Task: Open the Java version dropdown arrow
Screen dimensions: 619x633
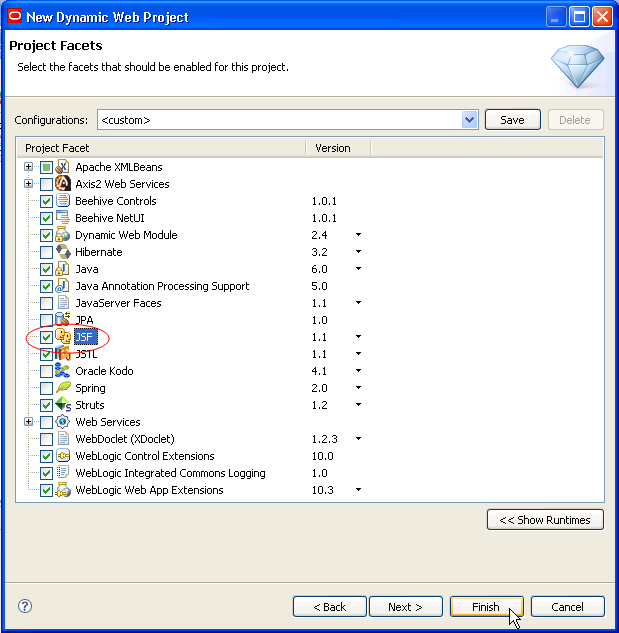Action: (358, 268)
